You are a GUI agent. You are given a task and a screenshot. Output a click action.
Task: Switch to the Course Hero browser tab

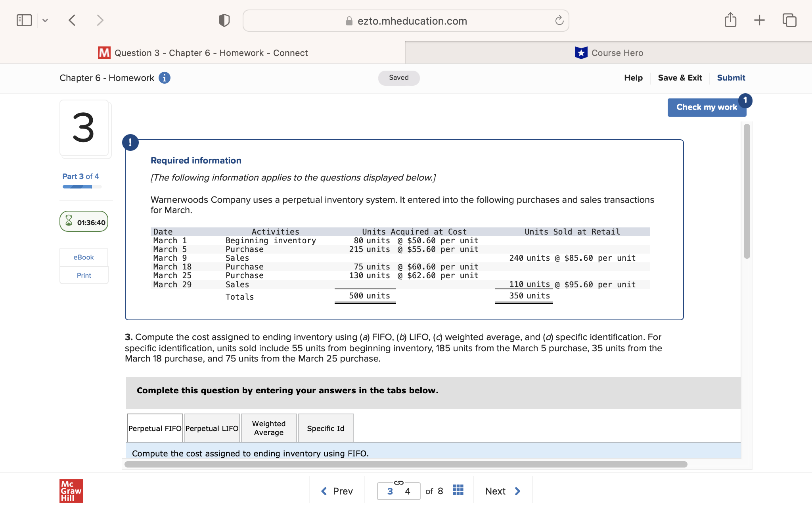[609, 52]
